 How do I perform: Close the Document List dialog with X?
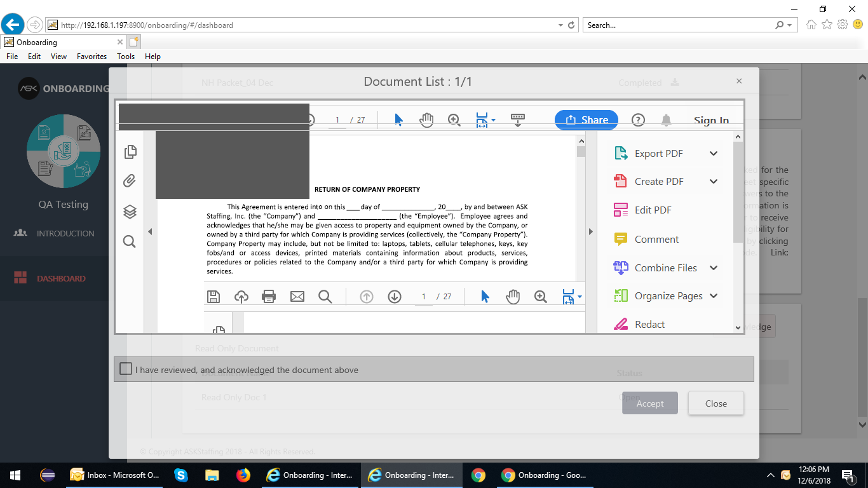pyautogui.click(x=739, y=81)
